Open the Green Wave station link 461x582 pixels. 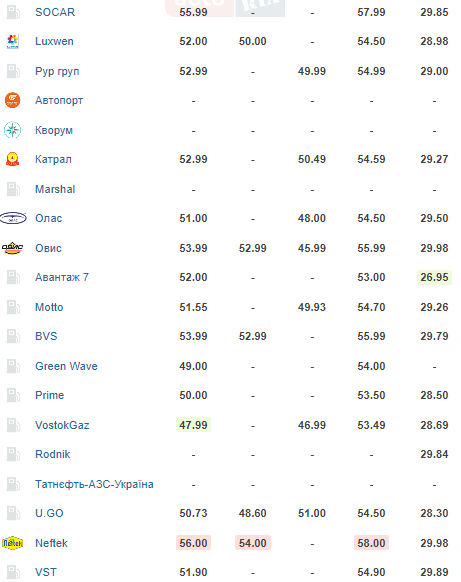(66, 366)
